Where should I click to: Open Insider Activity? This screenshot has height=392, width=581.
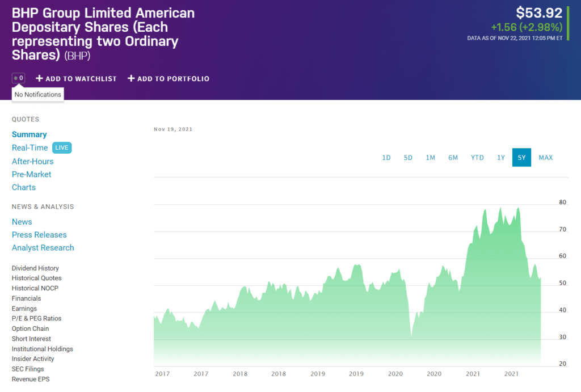coord(33,359)
